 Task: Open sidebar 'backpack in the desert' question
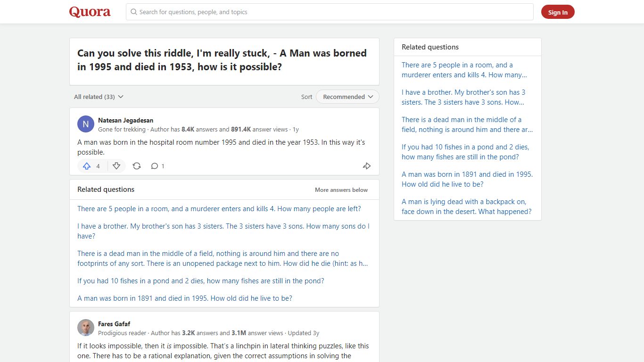(467, 206)
